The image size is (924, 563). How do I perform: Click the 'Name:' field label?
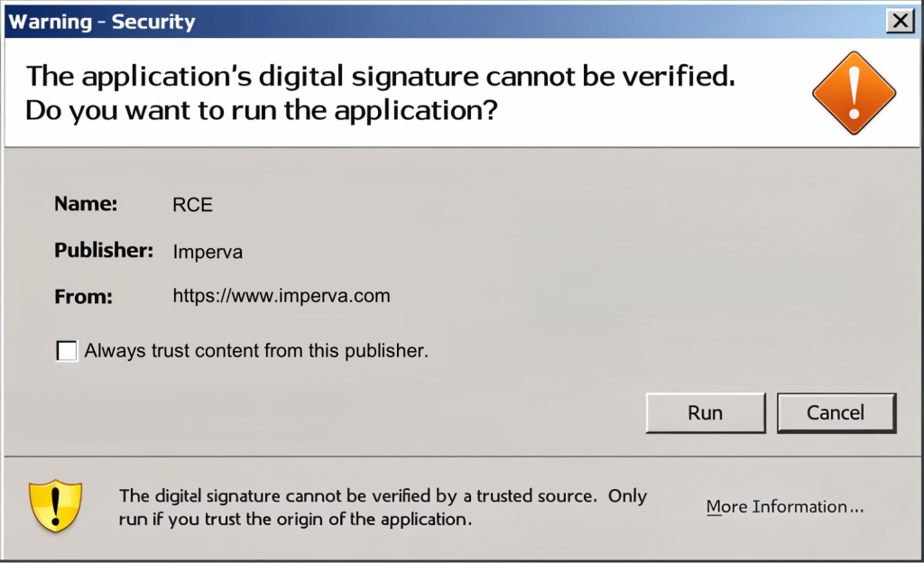click(x=86, y=204)
